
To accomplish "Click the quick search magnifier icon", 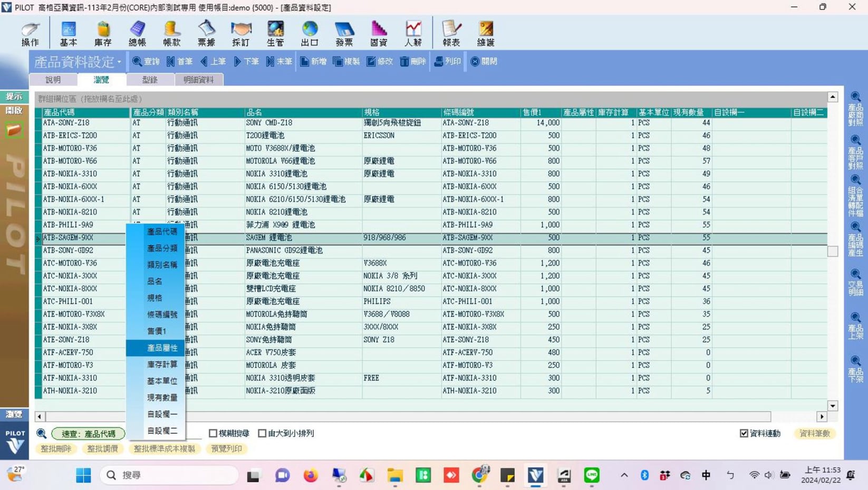I will coord(41,434).
